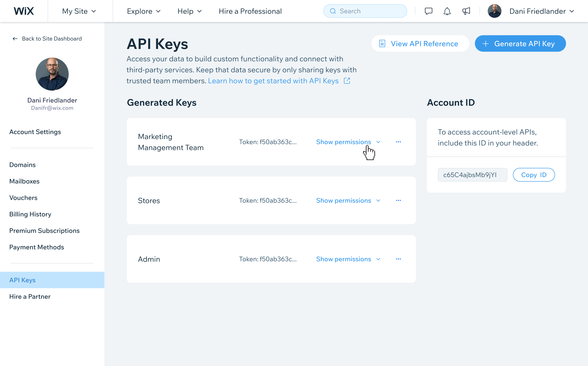Open more options for Admin key
The height and width of the screenshot is (366, 588).
398,259
